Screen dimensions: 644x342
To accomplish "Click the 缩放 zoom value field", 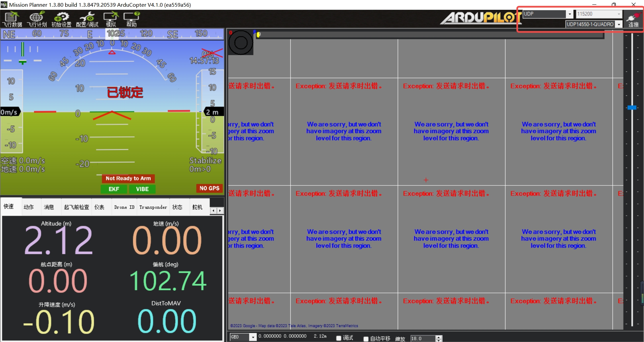I will tap(423, 339).
